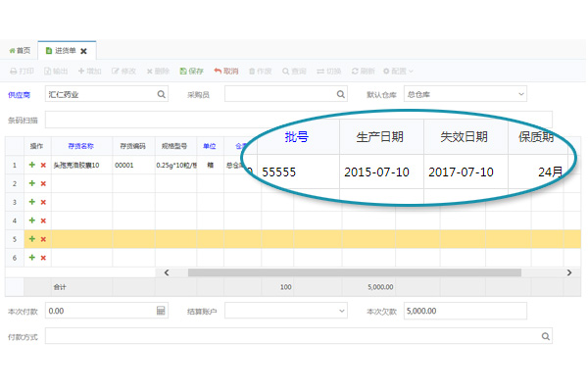Click the 查询 search toolbar button
Screen dimensions: 588x392
click(294, 71)
